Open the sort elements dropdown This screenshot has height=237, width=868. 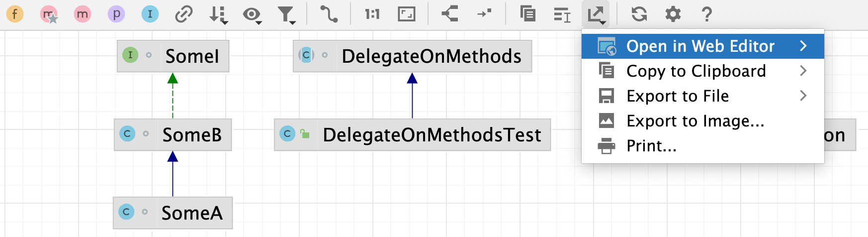click(218, 14)
